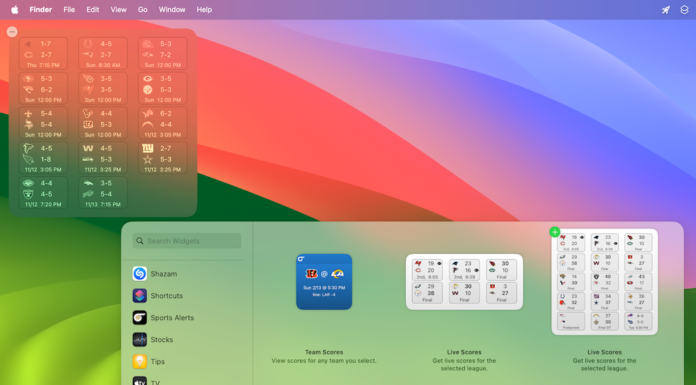Add large Live Scores widget with green plus
This screenshot has width=696, height=385.
pos(554,232)
